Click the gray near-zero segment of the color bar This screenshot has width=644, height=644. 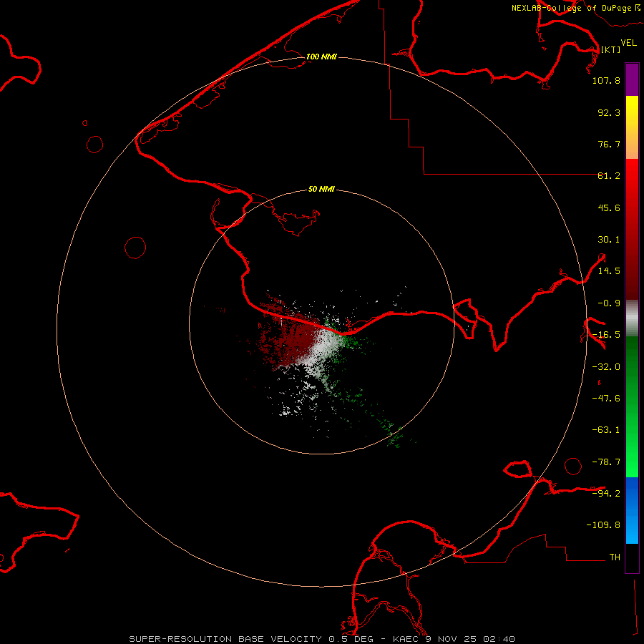(632, 318)
